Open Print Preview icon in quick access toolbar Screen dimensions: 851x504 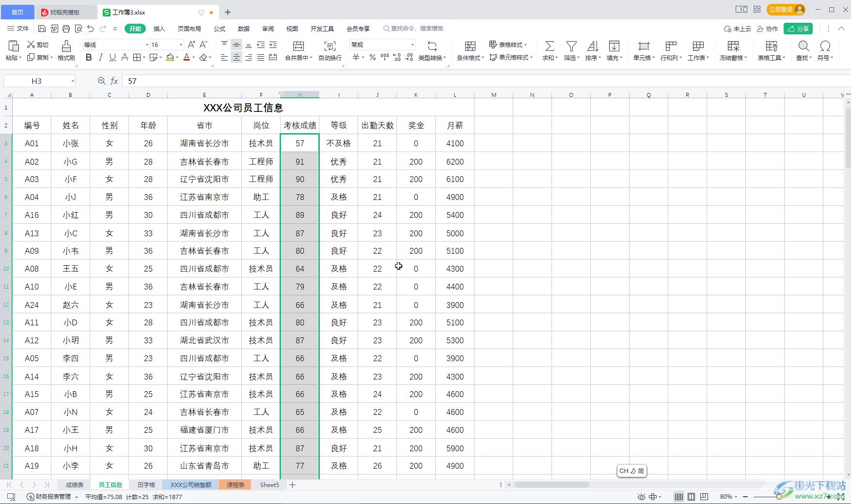(x=79, y=29)
